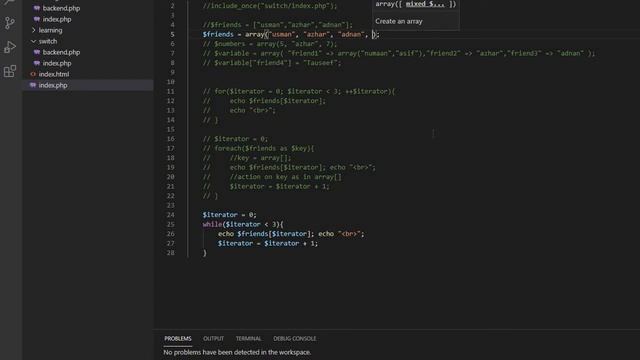Click the '//action on key' comment
This screenshot has width=640, height=360.
click(x=285, y=177)
